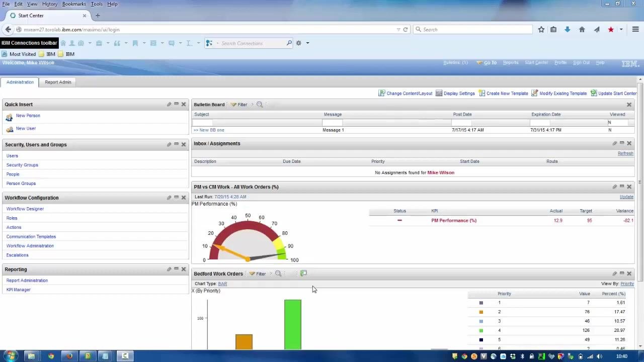Click the Bulletin Board search magnifier icon
This screenshot has width=644, height=362.
[260, 104]
